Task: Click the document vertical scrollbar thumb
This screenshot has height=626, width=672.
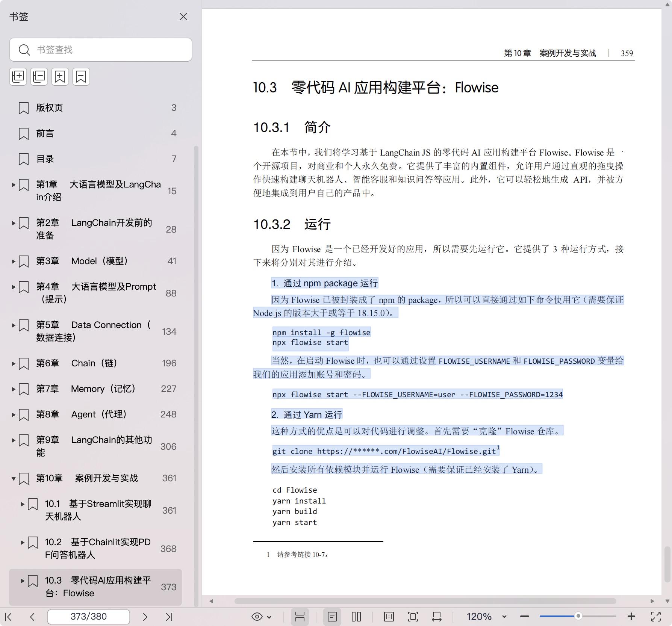Action: pyautogui.click(x=667, y=564)
